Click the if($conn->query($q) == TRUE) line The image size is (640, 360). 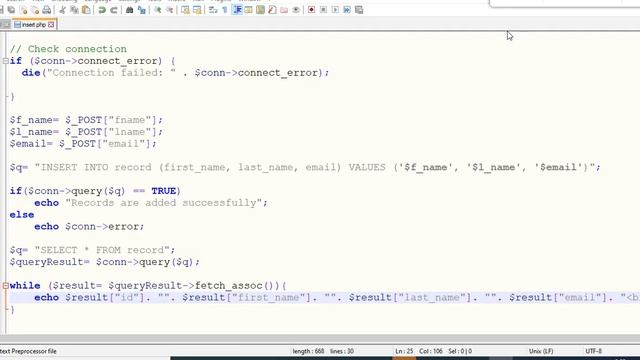(x=95, y=191)
